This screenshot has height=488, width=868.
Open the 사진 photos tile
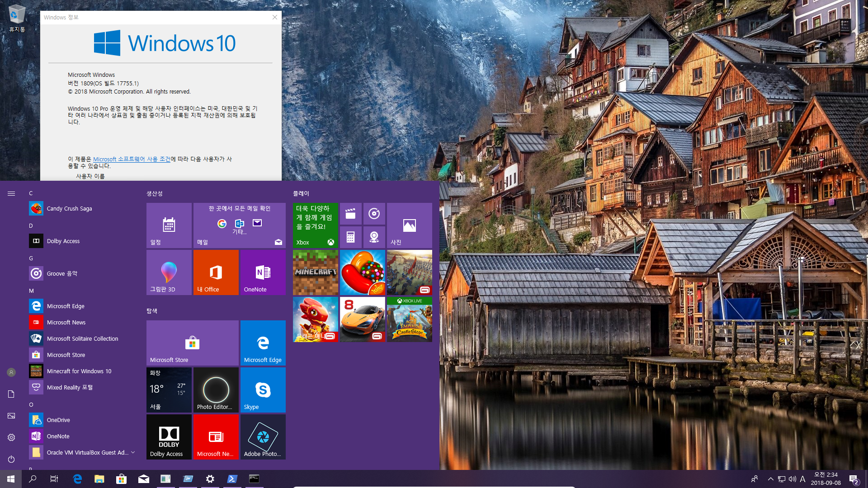pyautogui.click(x=410, y=225)
